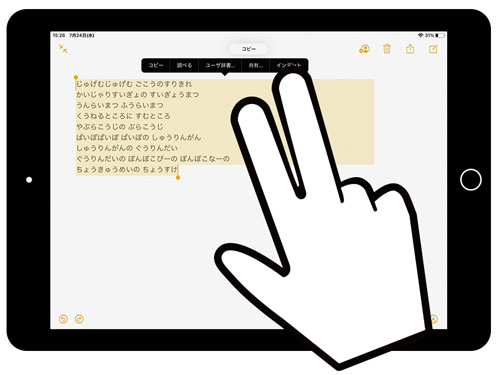This screenshot has height=375, width=500.
Task: Tap the battery indicator in status bar
Action: coord(440,35)
